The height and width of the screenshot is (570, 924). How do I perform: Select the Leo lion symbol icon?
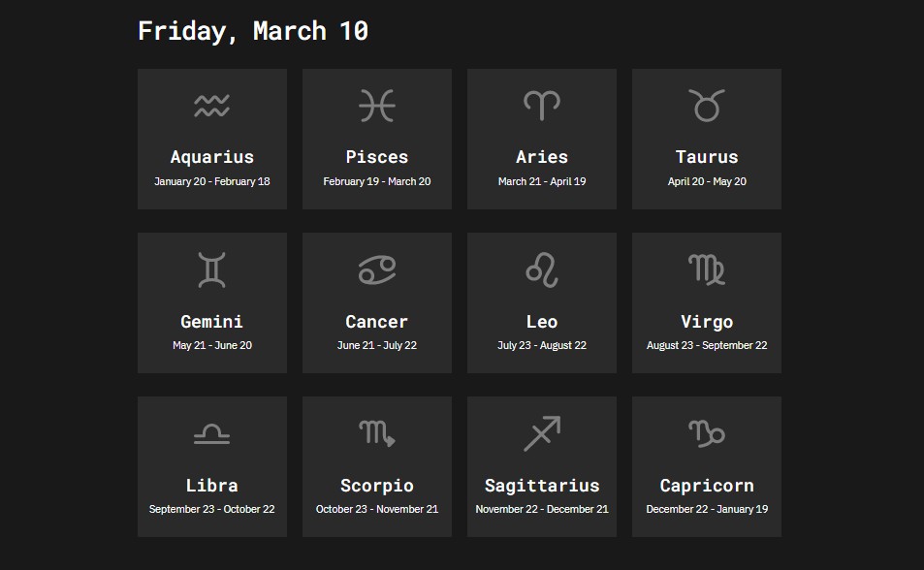(x=541, y=269)
